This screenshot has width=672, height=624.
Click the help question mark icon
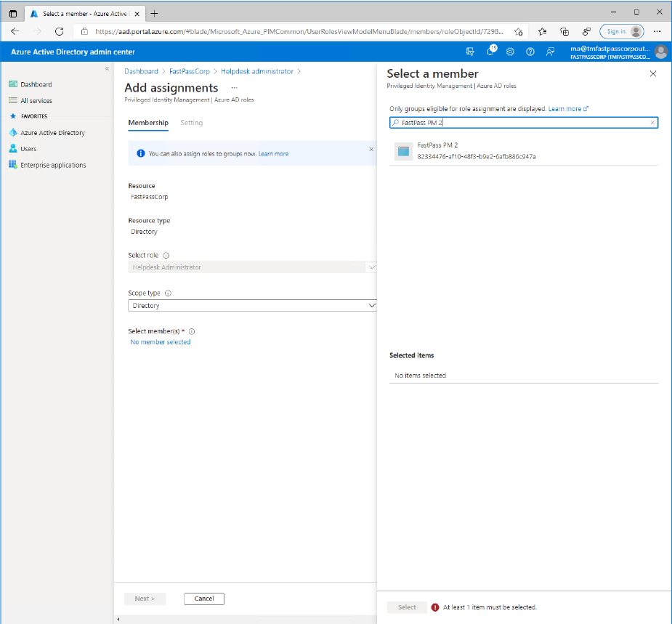point(530,52)
